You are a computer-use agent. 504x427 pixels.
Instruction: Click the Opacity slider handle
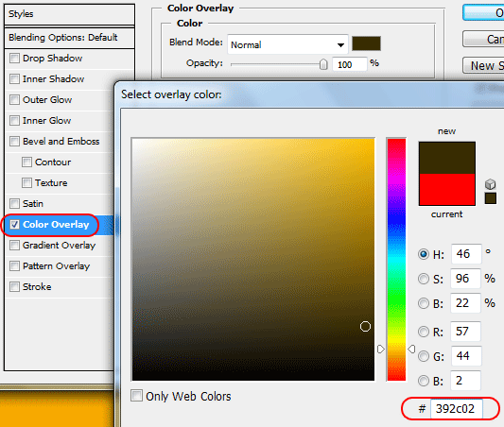point(323,64)
